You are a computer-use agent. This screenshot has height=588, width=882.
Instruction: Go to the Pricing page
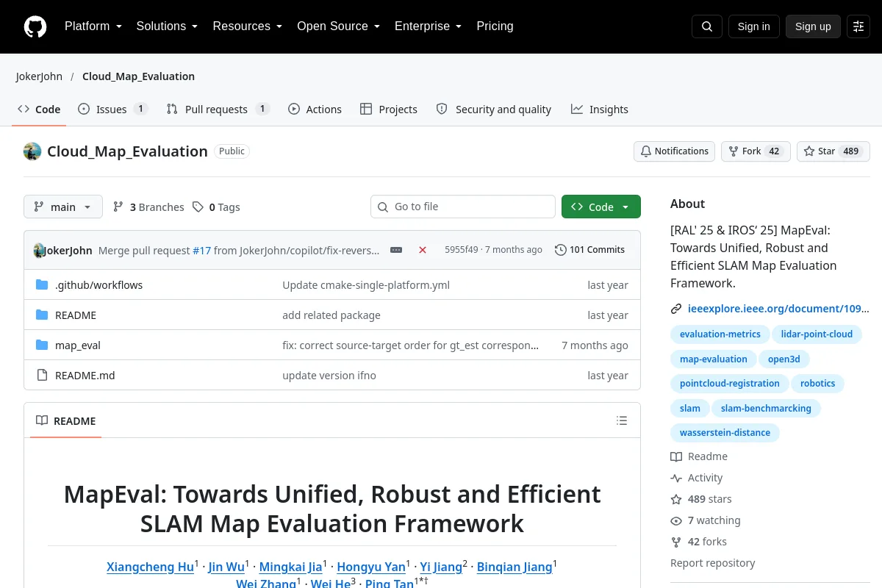(x=495, y=26)
